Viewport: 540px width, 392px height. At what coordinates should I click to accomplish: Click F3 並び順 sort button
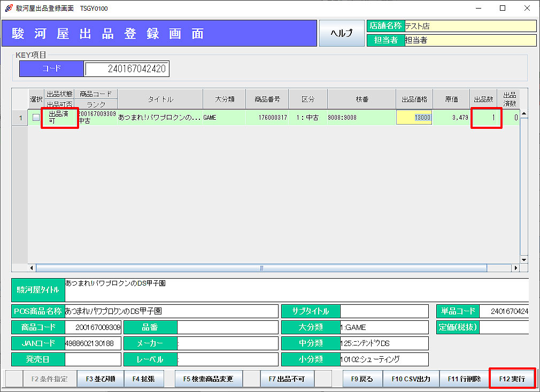tap(101, 379)
